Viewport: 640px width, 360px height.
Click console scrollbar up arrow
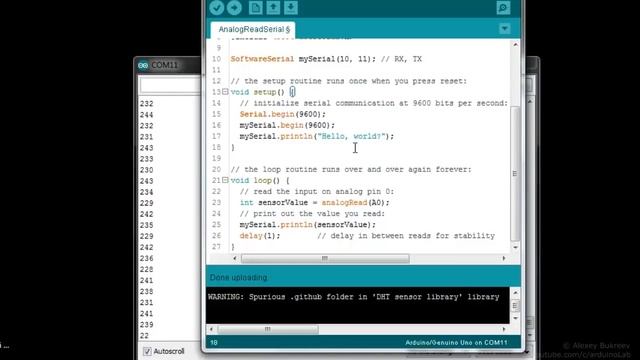point(515,293)
